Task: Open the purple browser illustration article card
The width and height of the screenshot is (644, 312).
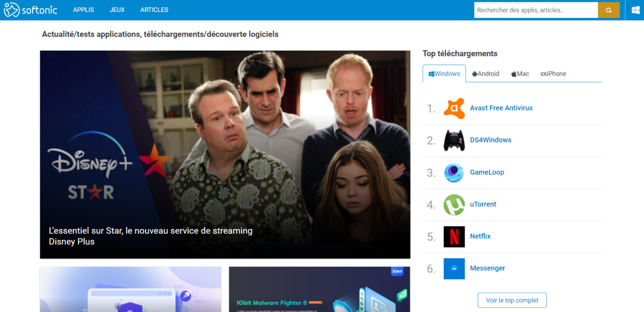Action: tap(131, 289)
